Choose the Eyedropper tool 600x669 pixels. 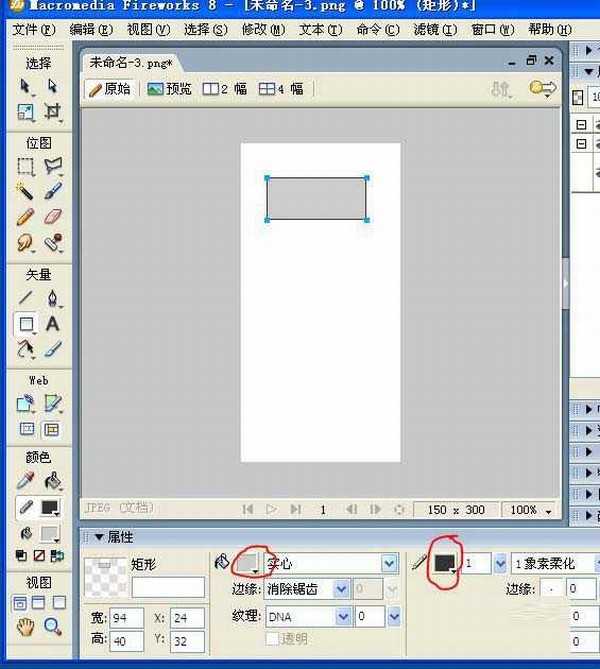pos(26,481)
